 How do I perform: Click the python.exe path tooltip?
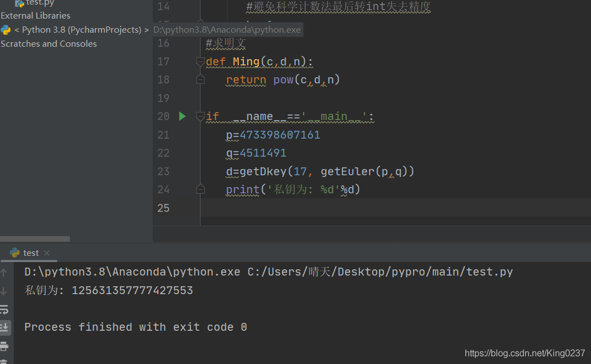pyautogui.click(x=227, y=30)
